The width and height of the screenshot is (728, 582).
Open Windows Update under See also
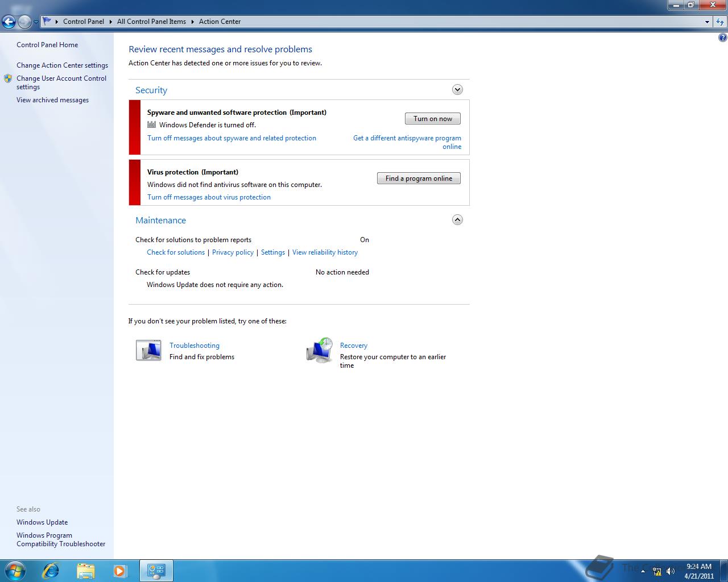(42, 522)
